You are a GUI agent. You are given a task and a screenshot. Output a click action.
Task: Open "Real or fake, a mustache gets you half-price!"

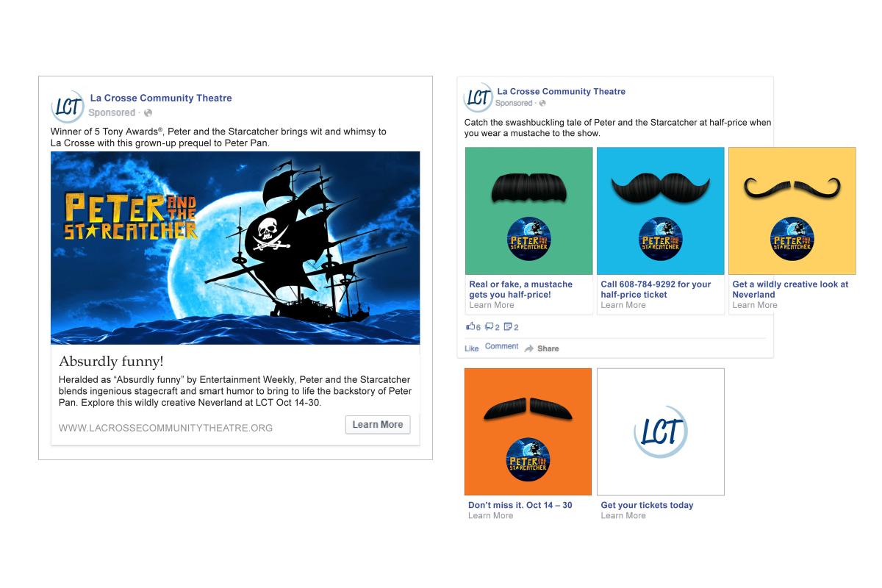coord(521,290)
